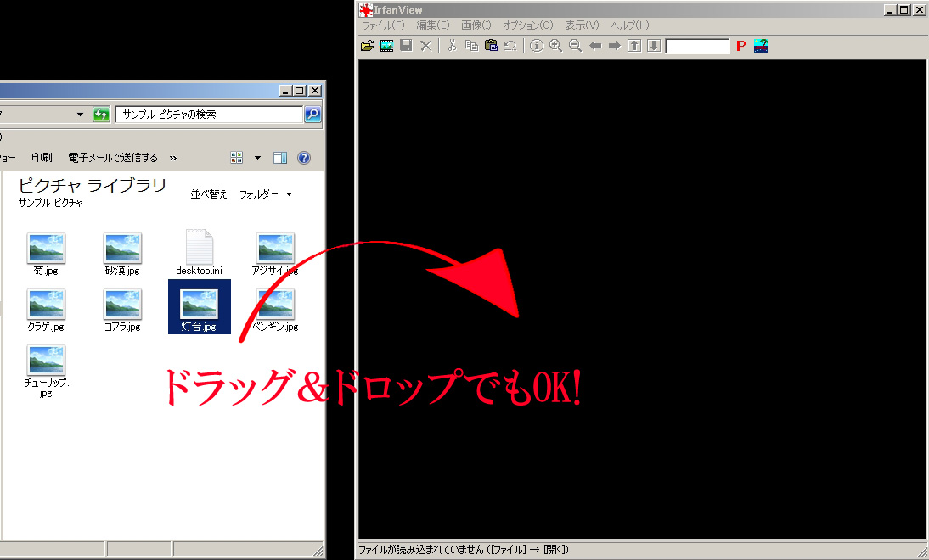Open the ヘルプ(H) menu in IrfanView
The height and width of the screenshot is (560, 929).
click(x=630, y=25)
